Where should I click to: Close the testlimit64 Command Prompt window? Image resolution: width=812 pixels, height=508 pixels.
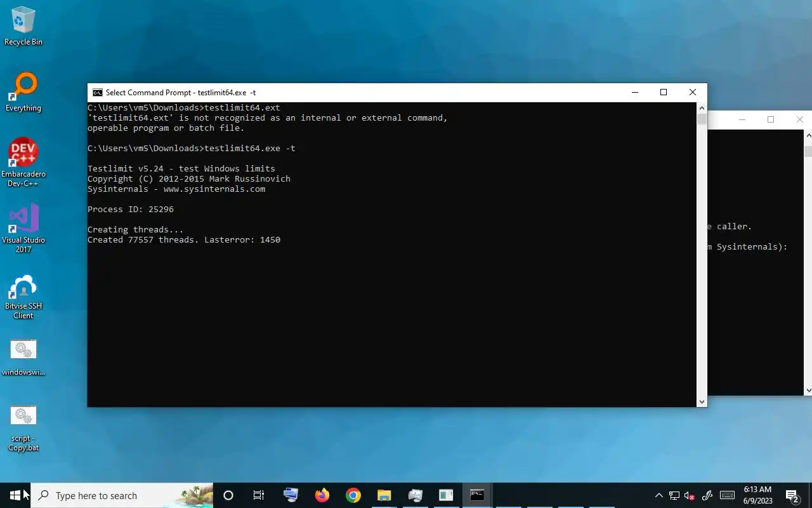coord(693,93)
